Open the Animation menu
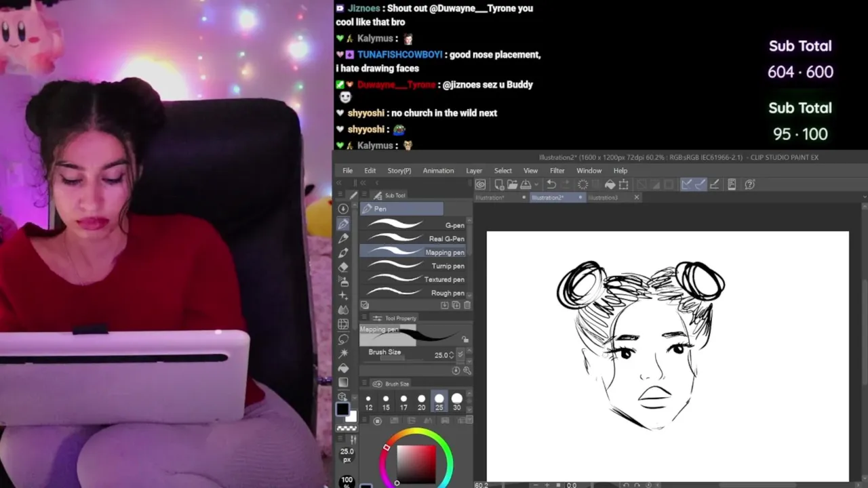 point(438,171)
